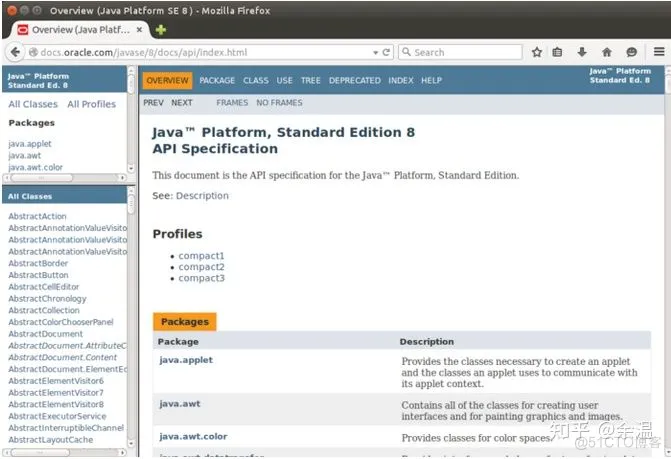Image resolution: width=671 pixels, height=459 pixels.
Task: Open java.awt in the Packages table
Action: pyautogui.click(x=179, y=403)
